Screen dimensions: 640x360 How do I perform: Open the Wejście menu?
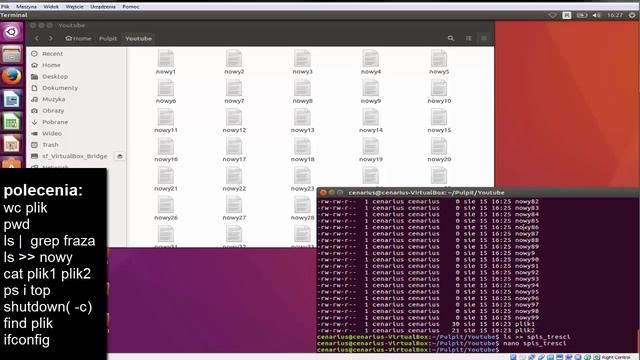click(x=74, y=7)
